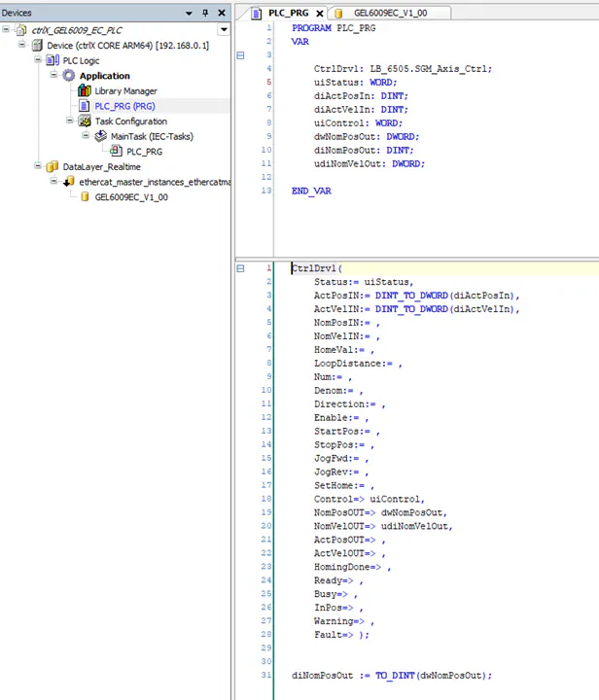Collapse the declaration section at line 3
The width and height of the screenshot is (599, 700).
click(240, 55)
